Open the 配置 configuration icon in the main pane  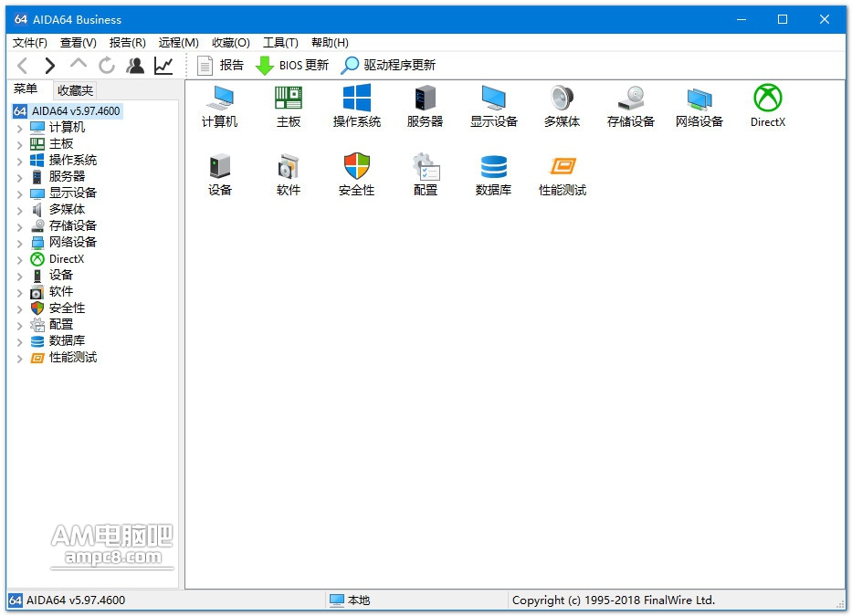coord(425,175)
